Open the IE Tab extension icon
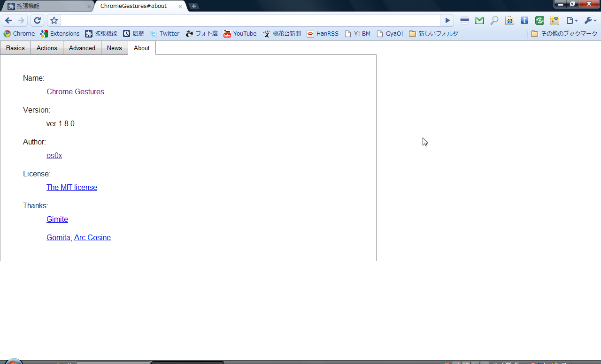Viewport: 601px width, 364px height. coord(509,21)
